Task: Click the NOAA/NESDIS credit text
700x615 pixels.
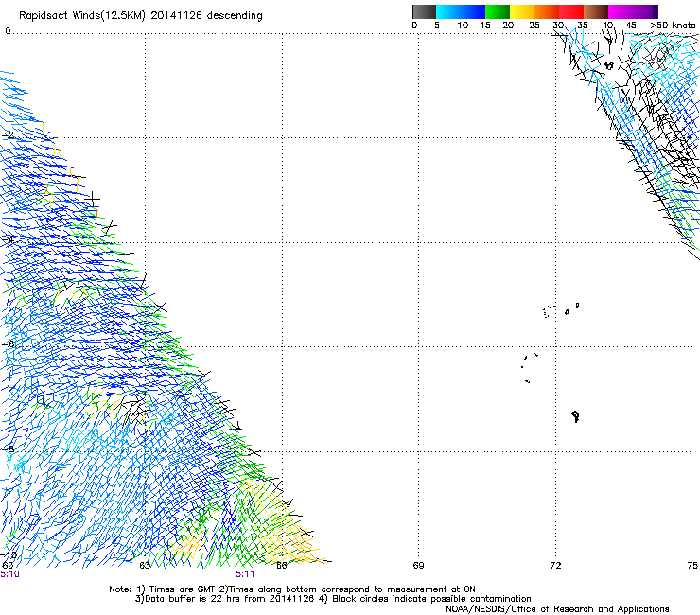Action: [557, 609]
